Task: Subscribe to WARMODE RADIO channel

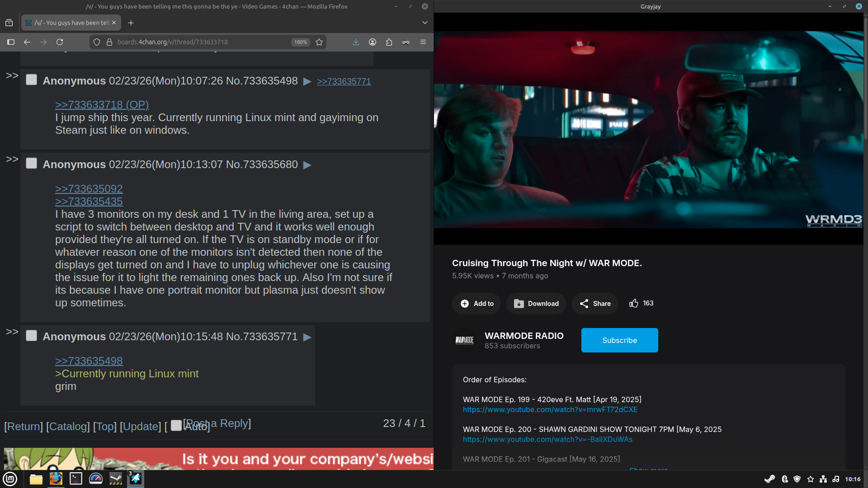Action: [x=619, y=340]
